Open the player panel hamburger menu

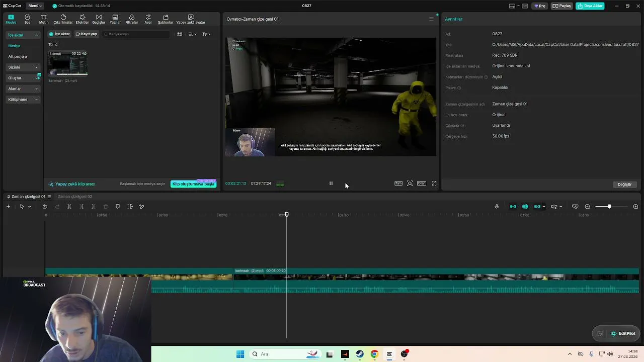point(431,19)
